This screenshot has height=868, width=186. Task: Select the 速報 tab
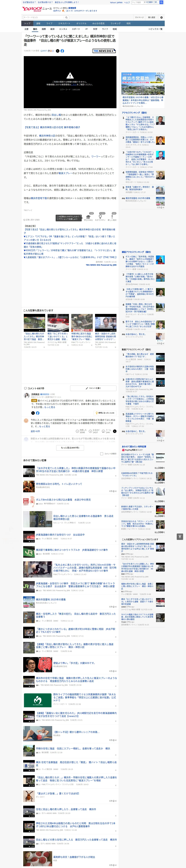click(x=38, y=24)
